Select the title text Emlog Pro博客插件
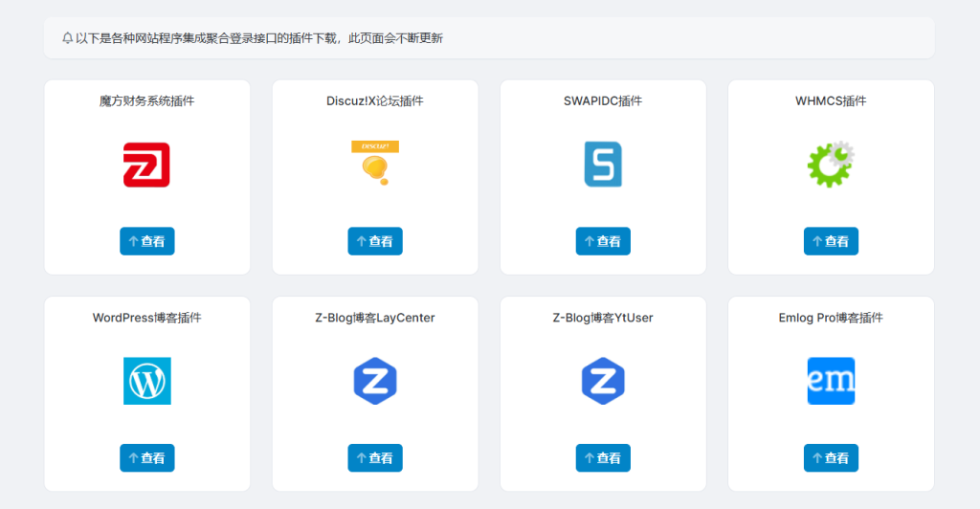The image size is (980, 509). [x=831, y=318]
